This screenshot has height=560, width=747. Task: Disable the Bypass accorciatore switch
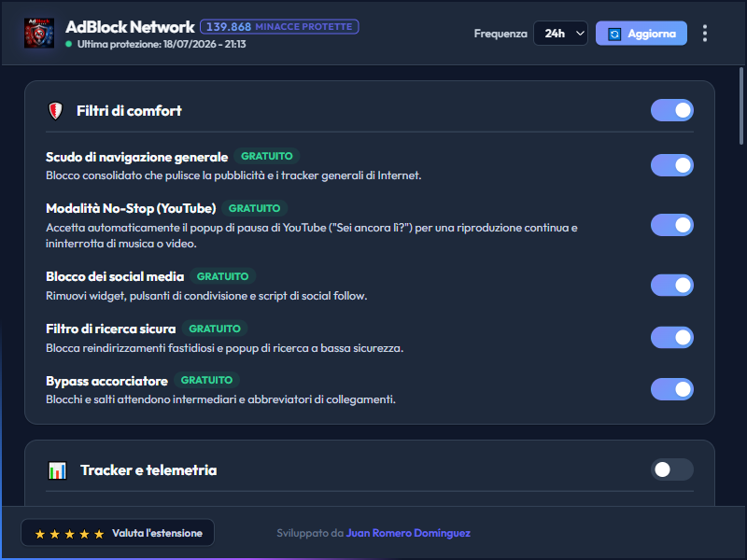[x=671, y=389]
